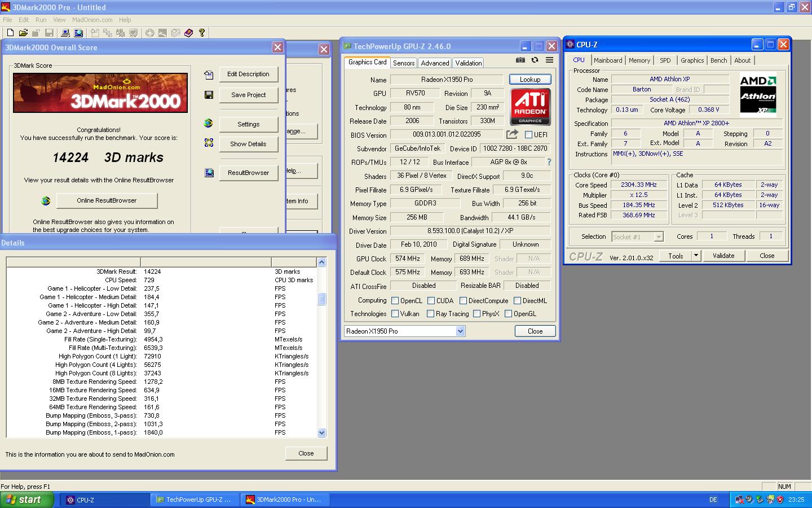This screenshot has height=508, width=812.
Task: Click the BIOS share/export icon
Action: click(512, 134)
